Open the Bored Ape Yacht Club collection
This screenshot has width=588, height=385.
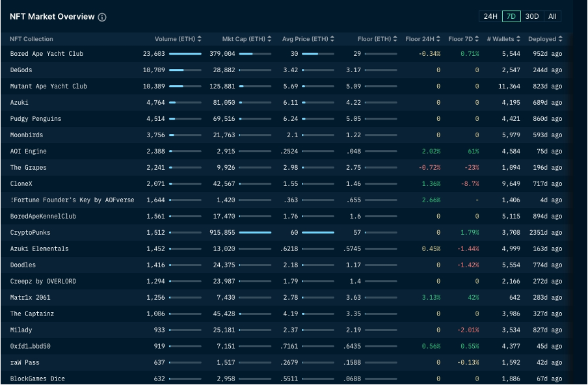pos(47,54)
